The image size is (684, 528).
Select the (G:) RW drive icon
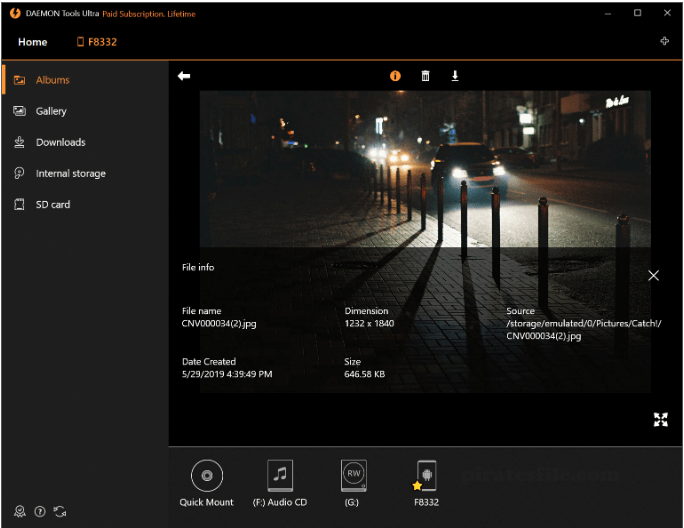coord(353,476)
